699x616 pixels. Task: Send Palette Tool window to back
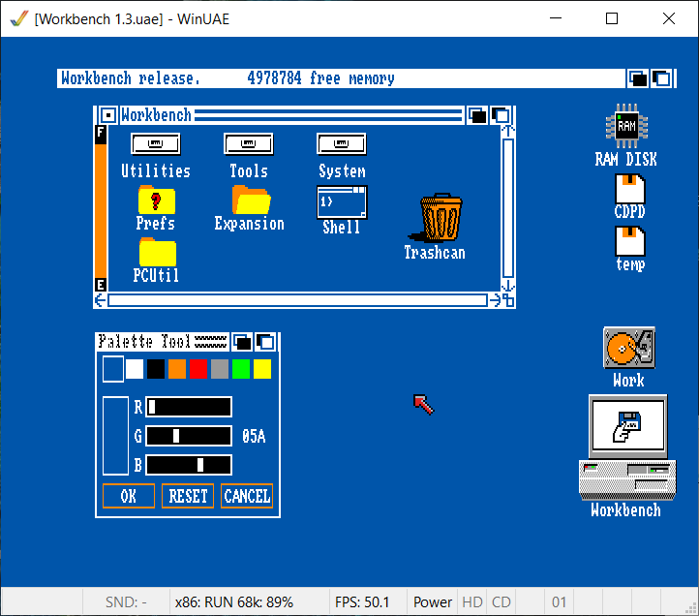point(242,342)
